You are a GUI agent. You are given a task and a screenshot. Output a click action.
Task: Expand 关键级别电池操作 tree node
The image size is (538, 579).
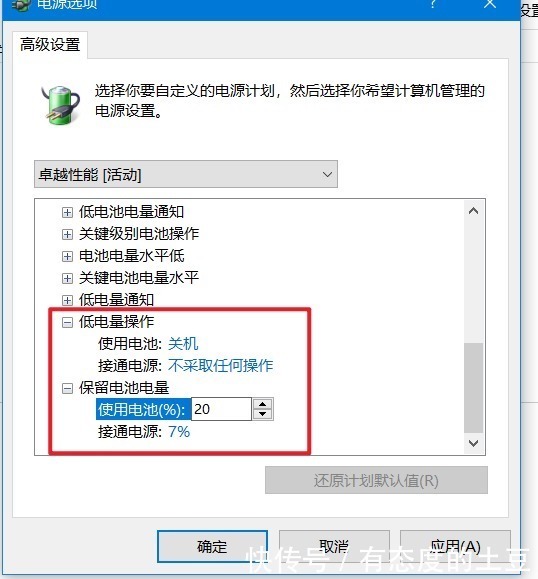(x=67, y=234)
